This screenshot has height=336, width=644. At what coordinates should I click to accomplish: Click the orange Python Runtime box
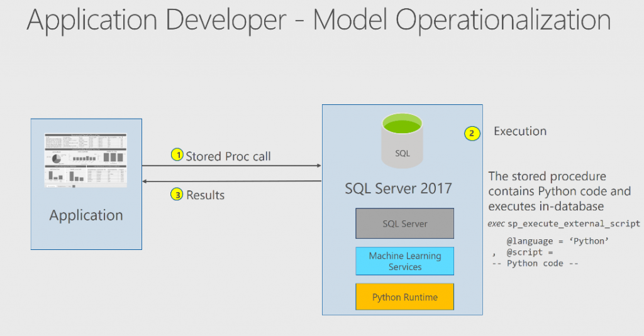[x=404, y=297]
